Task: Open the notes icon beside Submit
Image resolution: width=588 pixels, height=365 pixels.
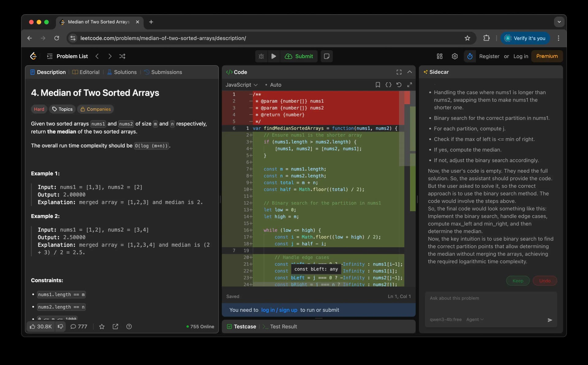Action: click(326, 56)
